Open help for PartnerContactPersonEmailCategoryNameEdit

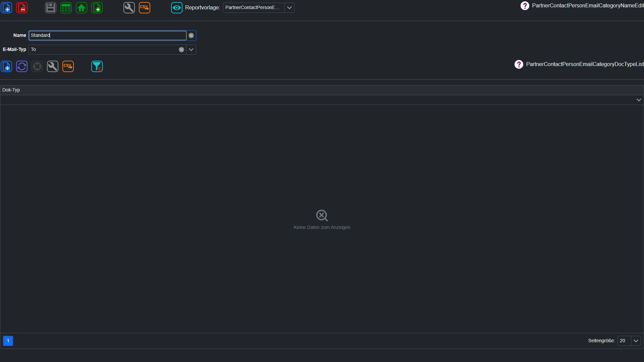[x=525, y=6]
